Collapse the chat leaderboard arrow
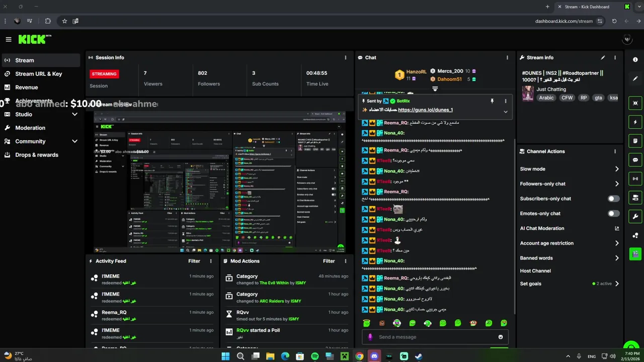Viewport: 644px width, 362px height. [435, 88]
